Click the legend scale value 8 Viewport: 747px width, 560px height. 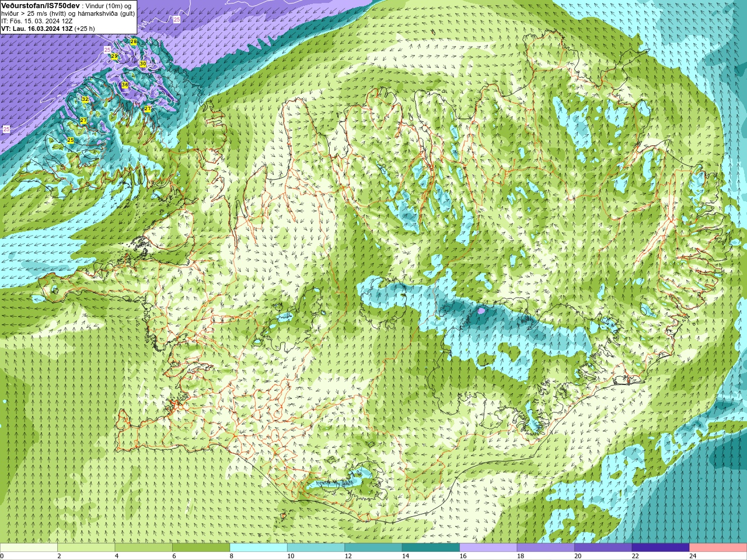pyautogui.click(x=232, y=556)
